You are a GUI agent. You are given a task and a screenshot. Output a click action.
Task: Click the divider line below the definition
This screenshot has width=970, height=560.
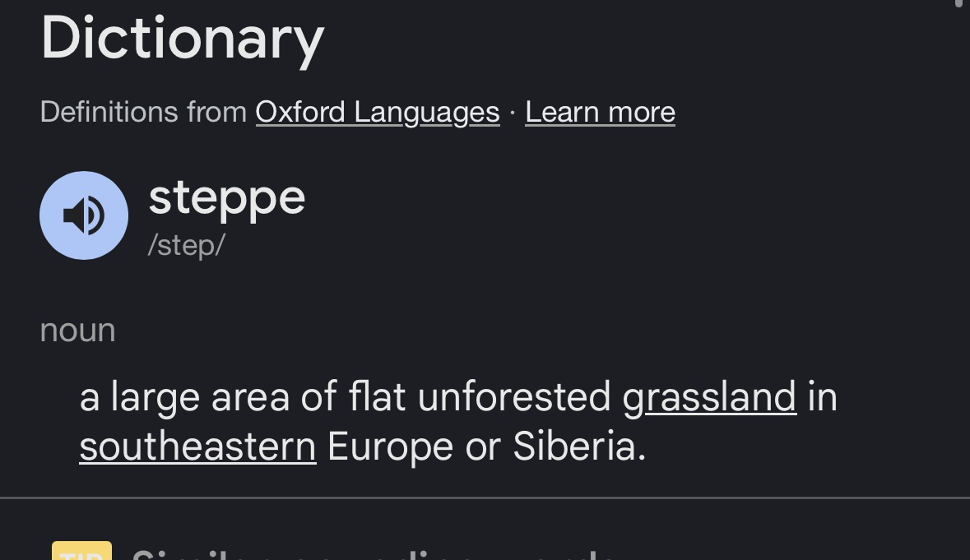[485, 498]
